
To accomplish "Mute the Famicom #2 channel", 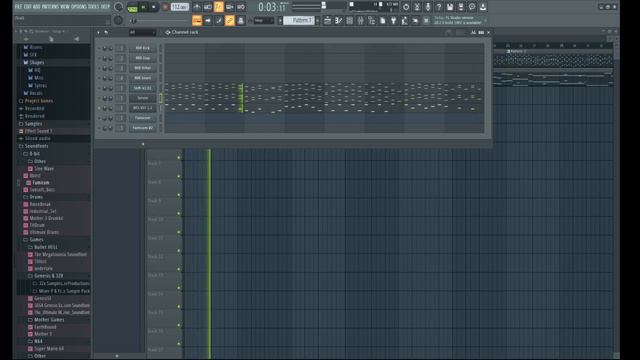I will coord(99,128).
